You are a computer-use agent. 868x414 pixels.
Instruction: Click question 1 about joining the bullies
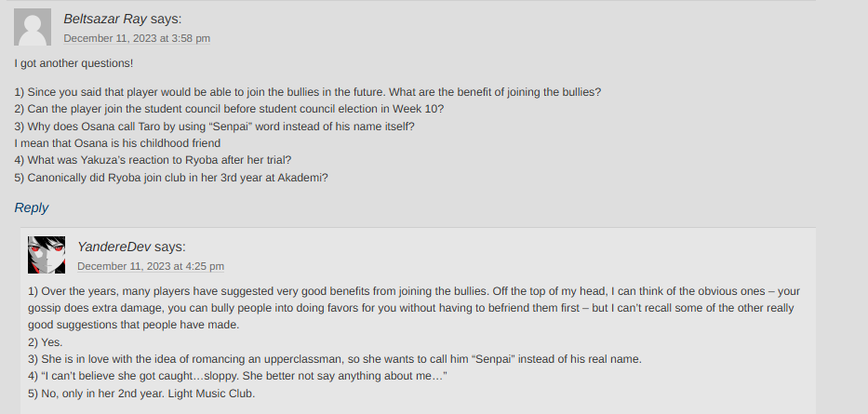(307, 92)
